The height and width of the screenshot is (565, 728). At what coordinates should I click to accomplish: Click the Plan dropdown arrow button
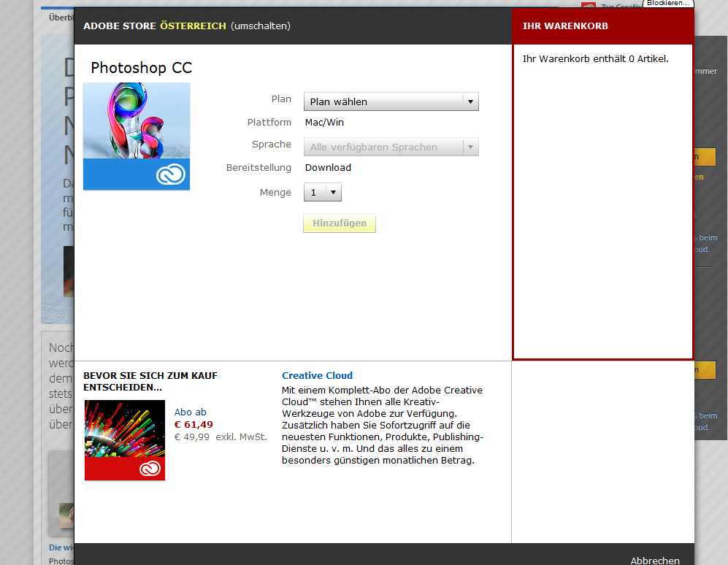(471, 101)
